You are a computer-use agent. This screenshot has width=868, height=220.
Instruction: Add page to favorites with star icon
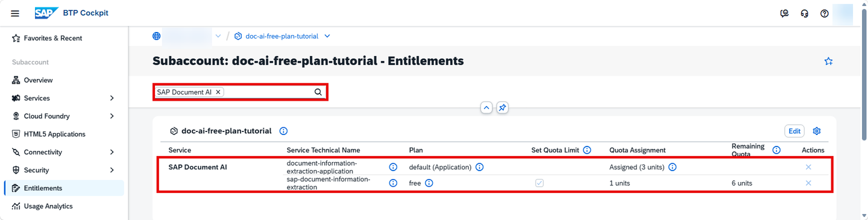pyautogui.click(x=828, y=61)
